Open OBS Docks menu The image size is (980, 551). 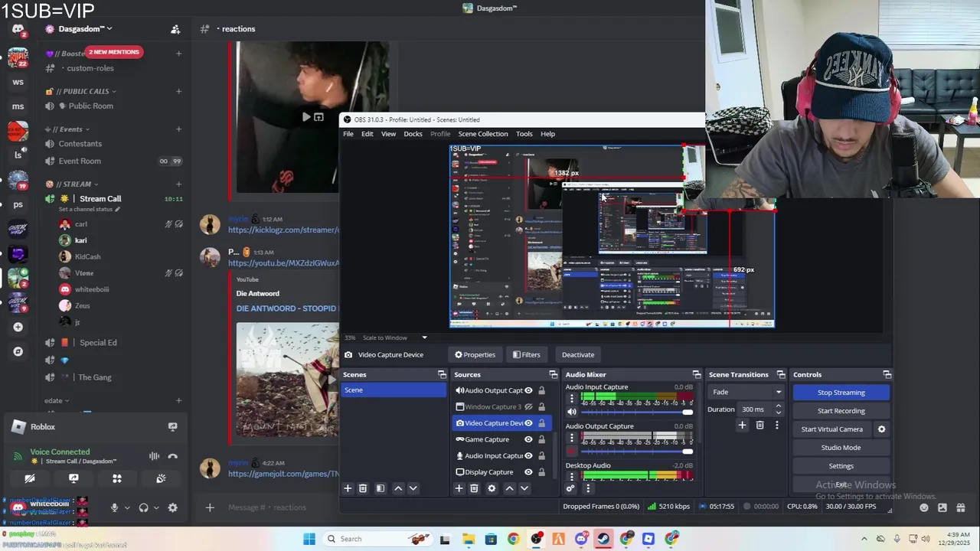click(413, 134)
